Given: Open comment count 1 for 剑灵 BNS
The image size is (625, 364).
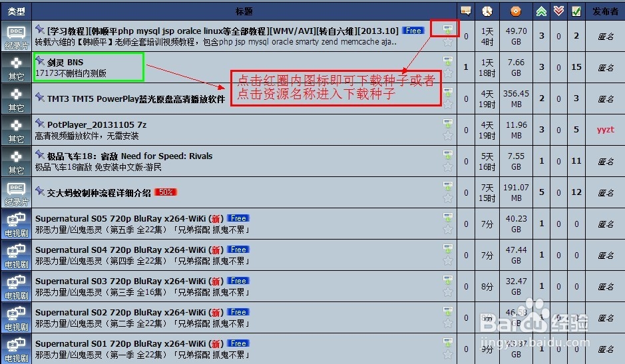Looking at the screenshot, I should (x=465, y=67).
